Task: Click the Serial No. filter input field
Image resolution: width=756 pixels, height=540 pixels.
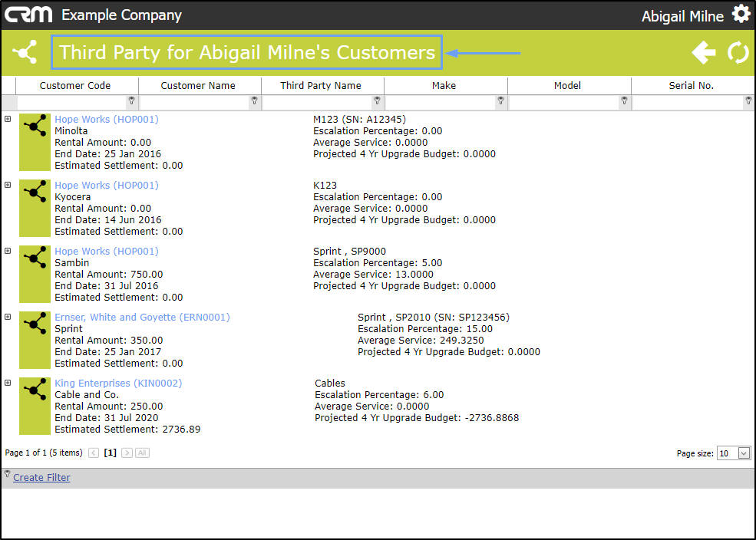Action: click(x=688, y=102)
